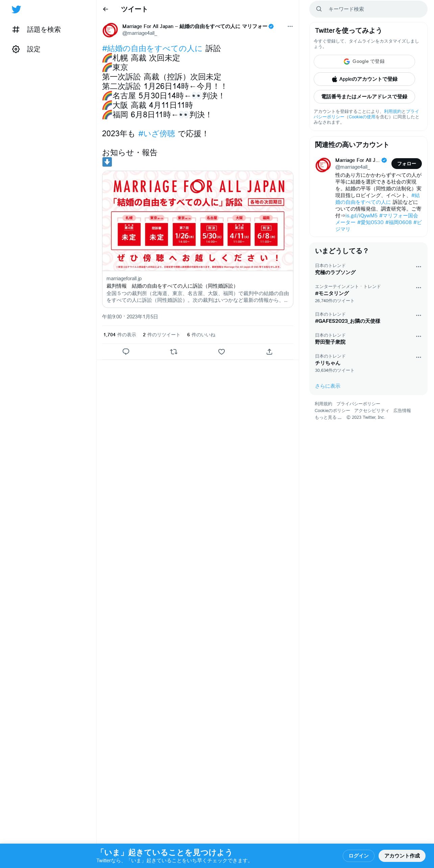Open 利用規約 link in signup notice

(392, 112)
